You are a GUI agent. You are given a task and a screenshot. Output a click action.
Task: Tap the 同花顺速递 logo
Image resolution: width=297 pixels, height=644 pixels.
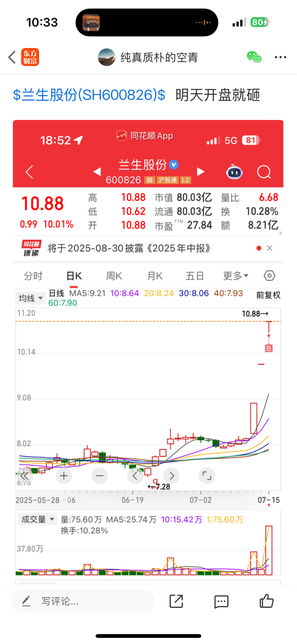click(x=31, y=248)
